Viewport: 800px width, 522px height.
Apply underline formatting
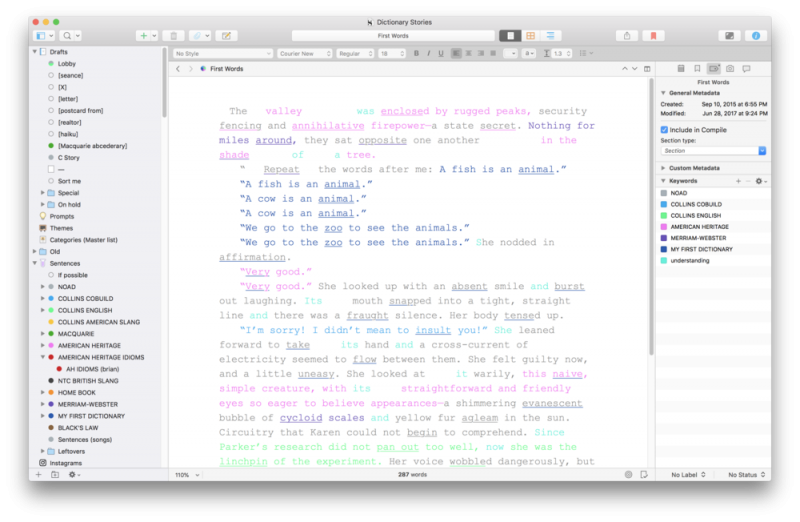click(441, 54)
